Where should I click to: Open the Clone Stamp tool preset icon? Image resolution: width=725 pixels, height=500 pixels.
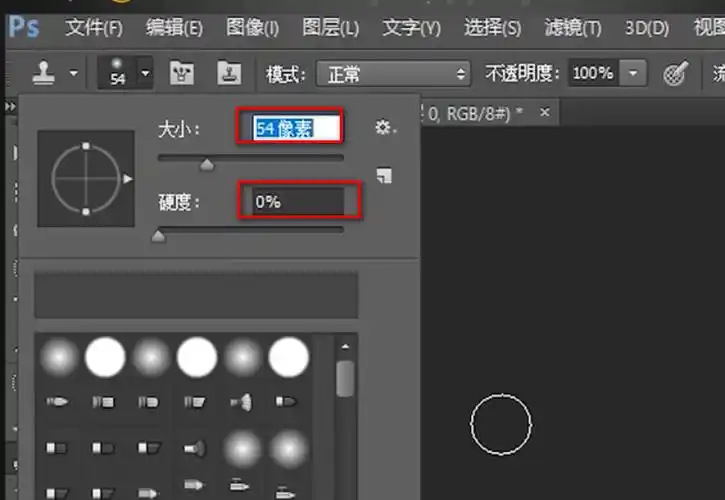pyautogui.click(x=44, y=73)
